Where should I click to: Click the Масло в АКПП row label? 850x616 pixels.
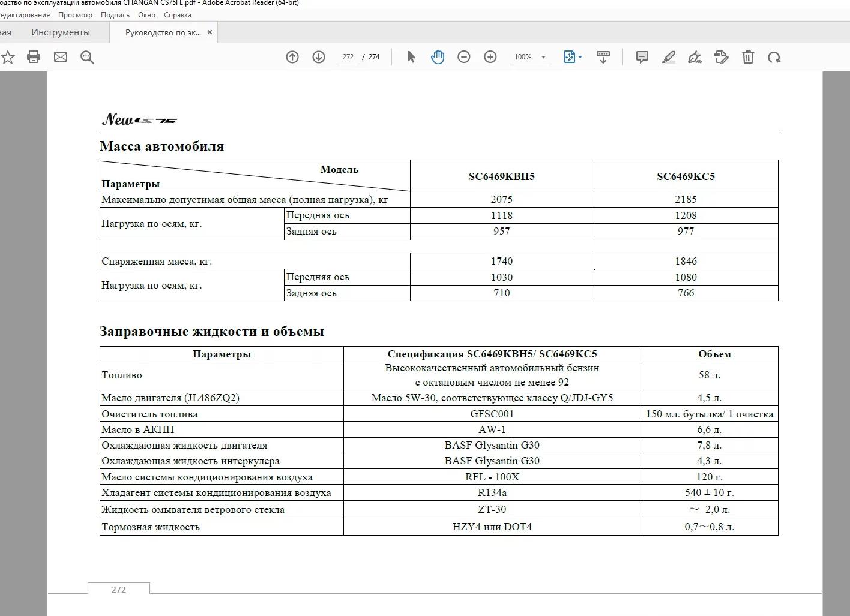point(137,429)
